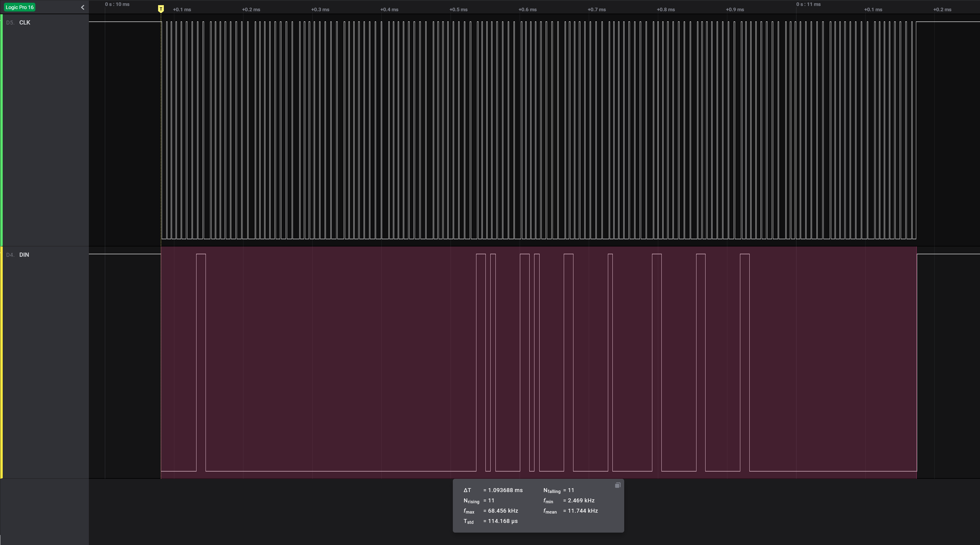Click the Logic Pro 16 device badge
Viewport: 980px width, 545px height.
(19, 7)
